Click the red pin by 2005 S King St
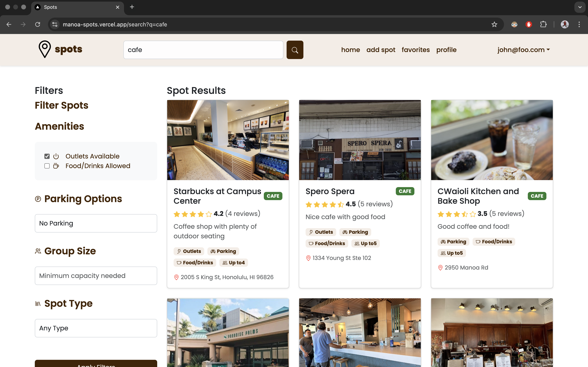 tap(176, 277)
